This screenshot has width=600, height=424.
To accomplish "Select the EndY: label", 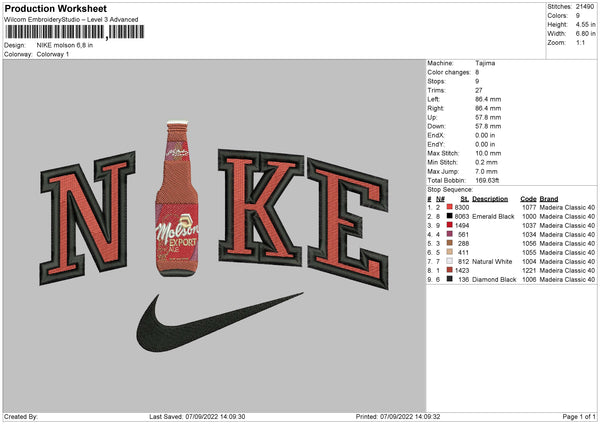I will coord(436,144).
